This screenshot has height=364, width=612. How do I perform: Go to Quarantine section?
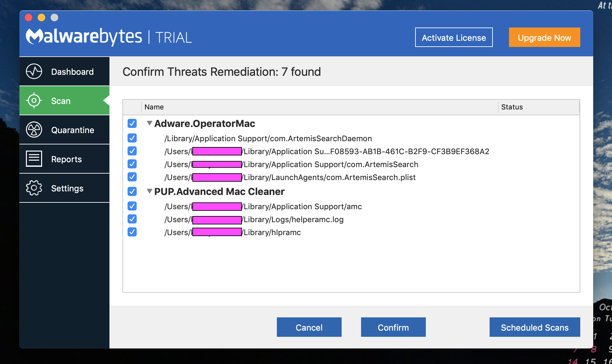[64, 130]
